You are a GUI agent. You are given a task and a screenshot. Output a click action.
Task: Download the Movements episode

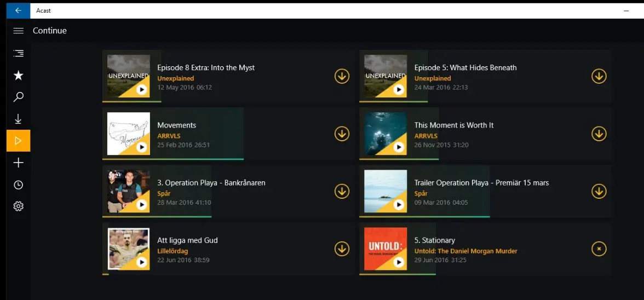342,134
